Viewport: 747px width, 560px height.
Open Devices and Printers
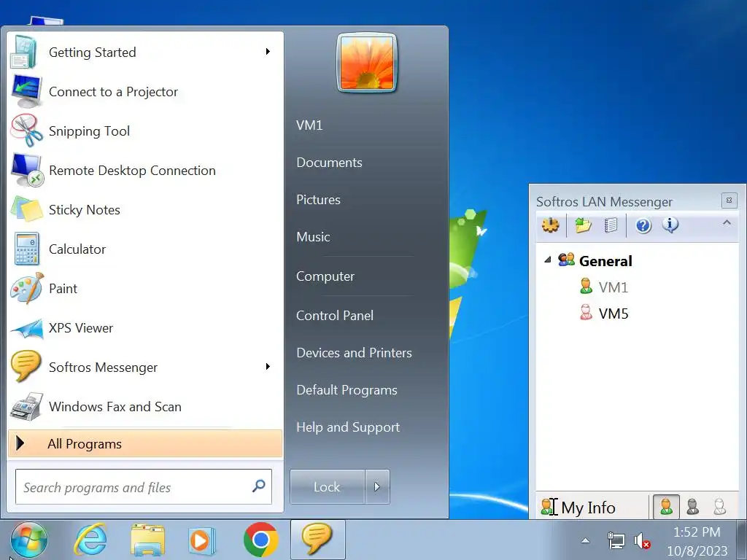[x=354, y=352]
